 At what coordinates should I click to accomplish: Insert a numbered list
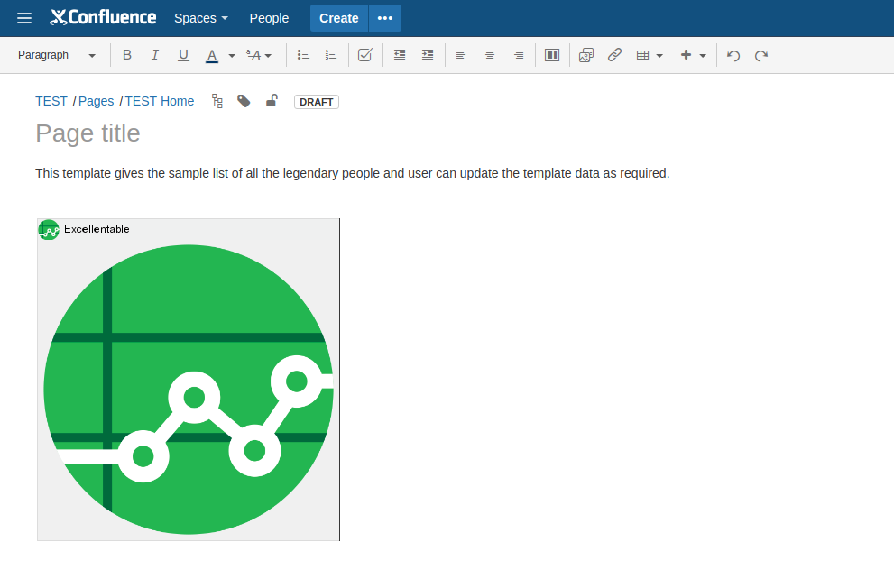tap(330, 55)
